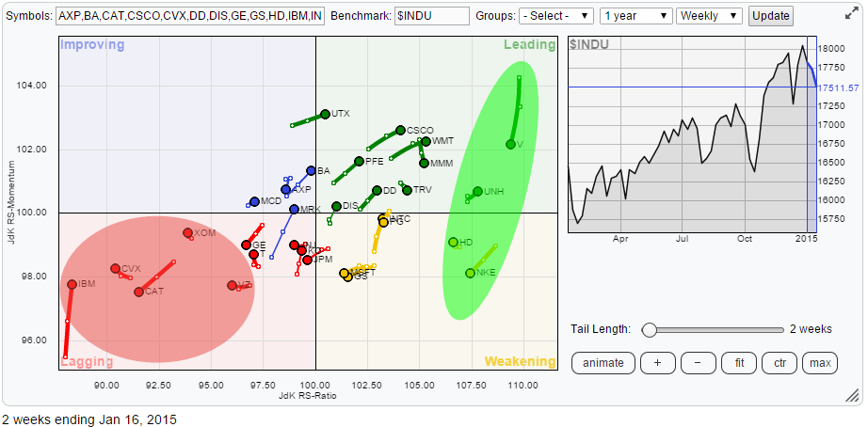Click the Update button
This screenshot has height=427, width=868.
[771, 15]
